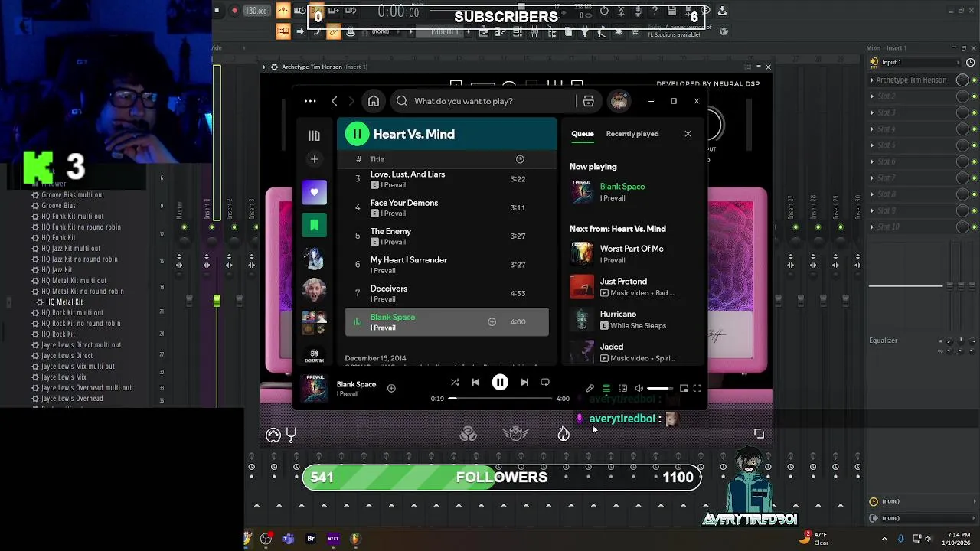This screenshot has height=551, width=980.
Task: Toggle the green Queue icon
Action: (606, 389)
